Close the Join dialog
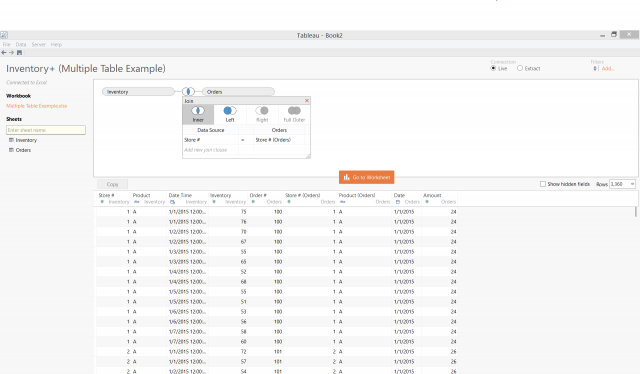The image size is (640, 374). (307, 100)
